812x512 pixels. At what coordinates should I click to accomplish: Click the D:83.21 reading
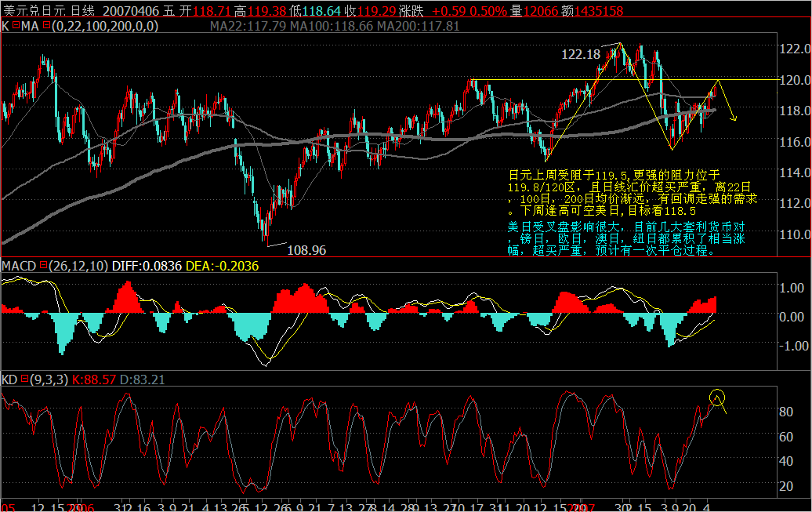143,379
